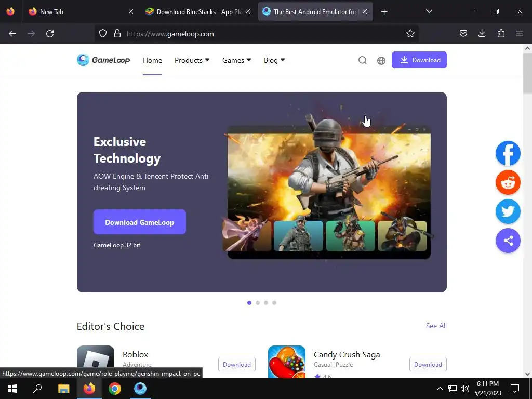Launch Google Chrome from the taskbar

[x=115, y=389]
